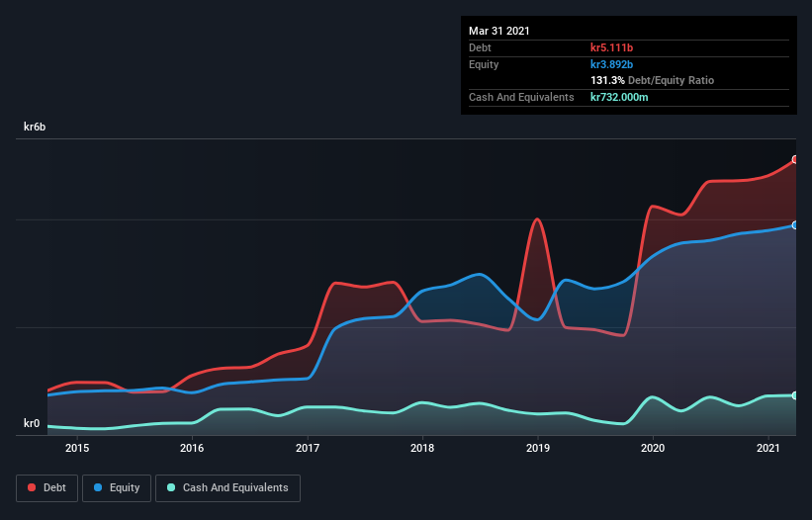
Task: Click the 2015 x-axis label
Action: click(77, 448)
